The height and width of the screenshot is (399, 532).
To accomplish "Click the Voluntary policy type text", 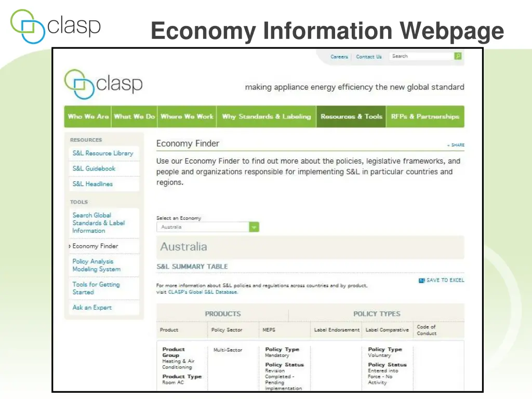I will (379, 355).
